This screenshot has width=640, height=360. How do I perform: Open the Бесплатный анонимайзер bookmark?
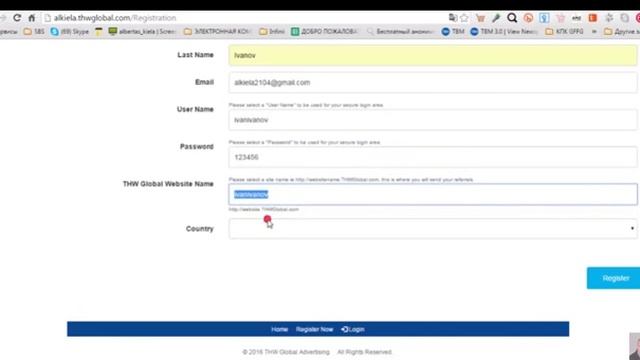click(x=400, y=31)
